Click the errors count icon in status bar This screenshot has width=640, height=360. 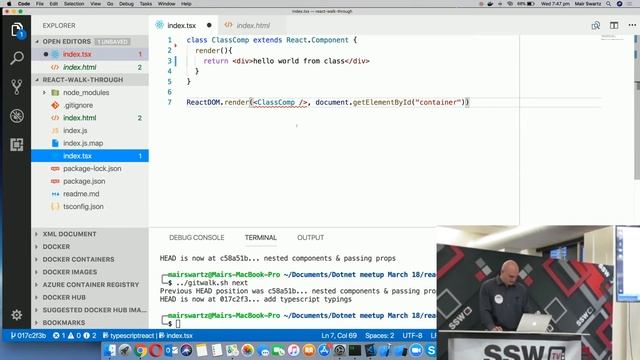(x=59, y=336)
